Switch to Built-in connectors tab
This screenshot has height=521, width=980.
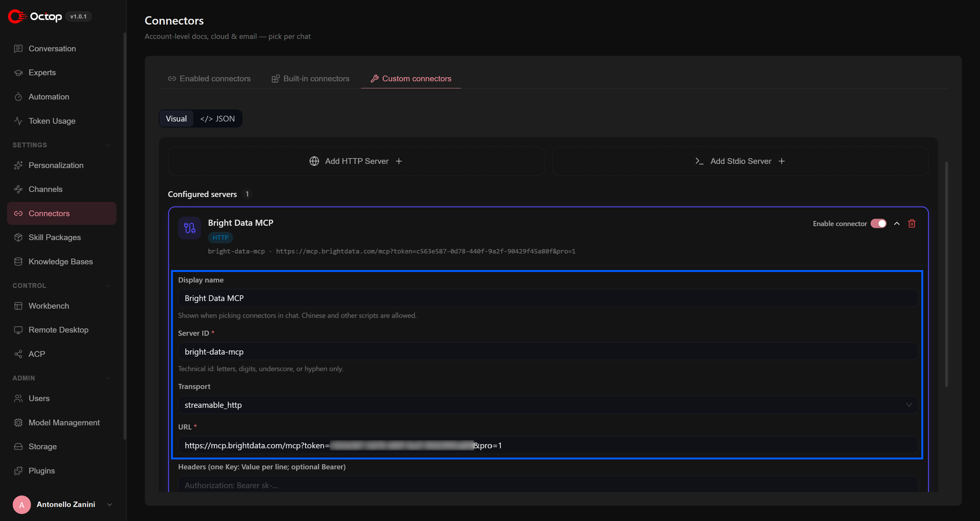click(x=310, y=79)
